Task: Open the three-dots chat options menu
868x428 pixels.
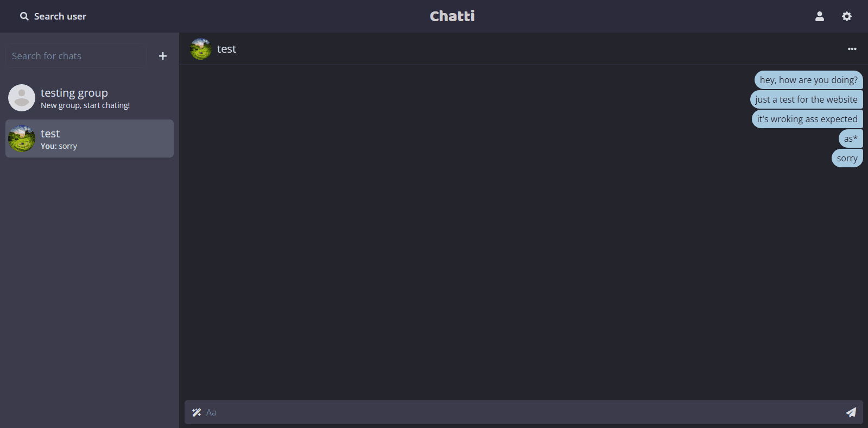Action: 852,49
